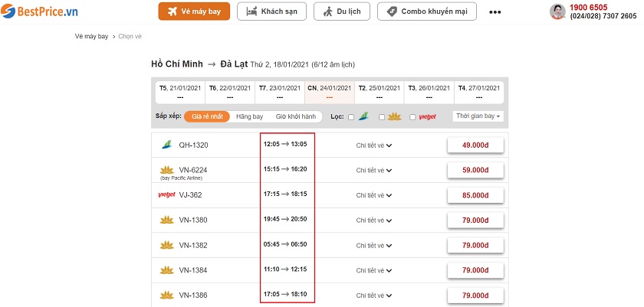Expand Chi tiết vé for QH-1320
The height and width of the screenshot is (307, 644).
point(373,145)
